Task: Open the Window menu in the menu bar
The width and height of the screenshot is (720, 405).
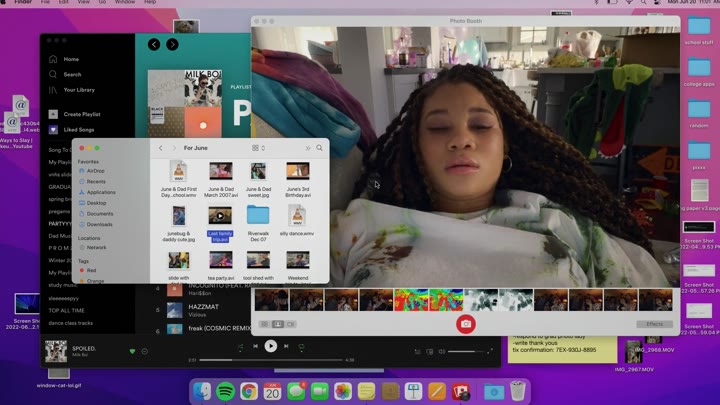Action: coord(124,3)
